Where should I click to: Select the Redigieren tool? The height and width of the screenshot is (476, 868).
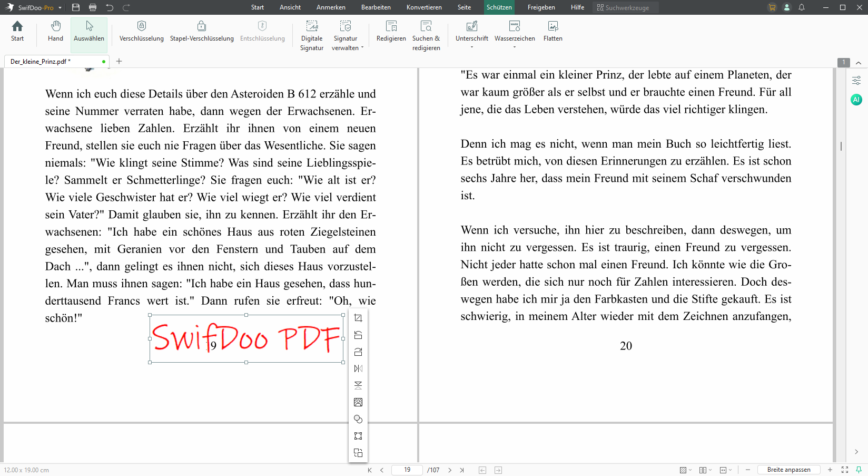tap(391, 31)
